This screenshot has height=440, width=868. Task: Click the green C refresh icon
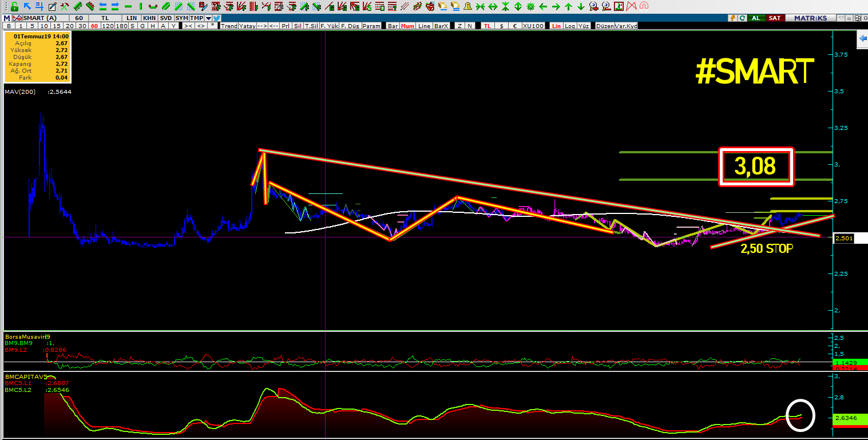pos(742,18)
